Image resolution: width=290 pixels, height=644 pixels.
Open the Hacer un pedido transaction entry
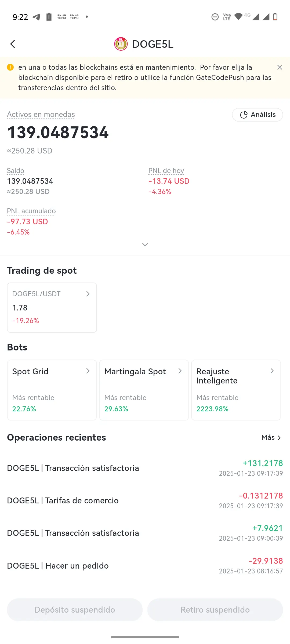pos(145,566)
